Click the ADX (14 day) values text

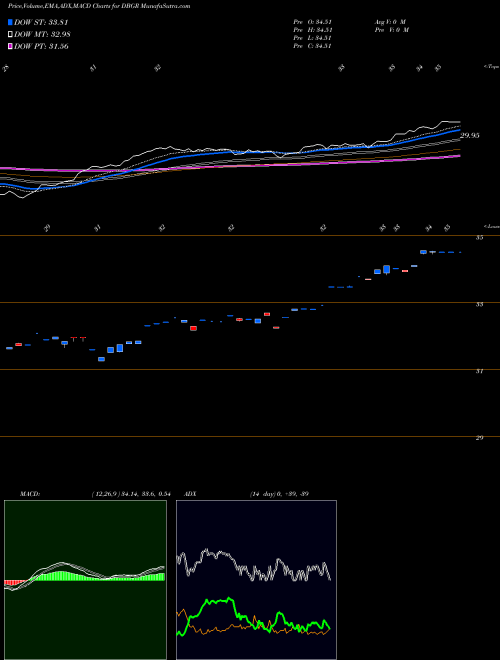pyautogui.click(x=279, y=494)
